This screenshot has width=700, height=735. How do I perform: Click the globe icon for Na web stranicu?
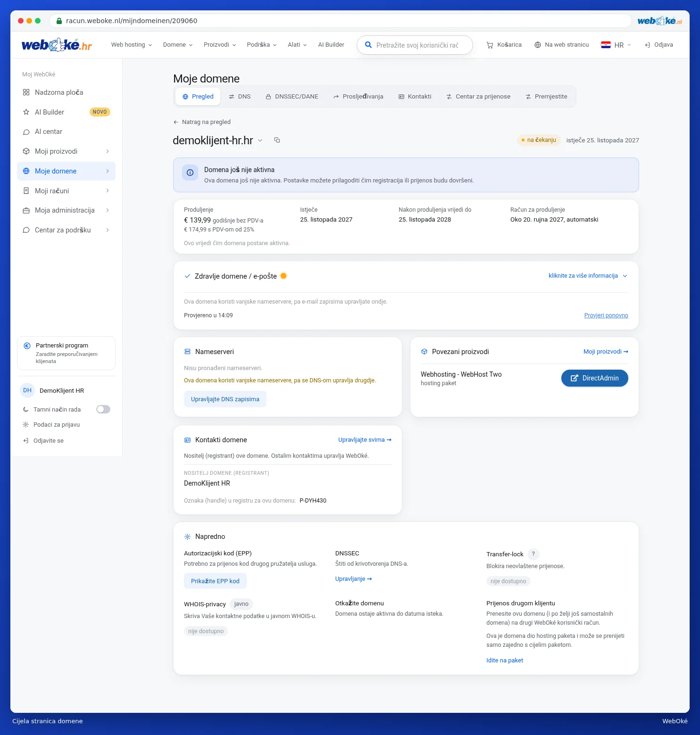538,45
